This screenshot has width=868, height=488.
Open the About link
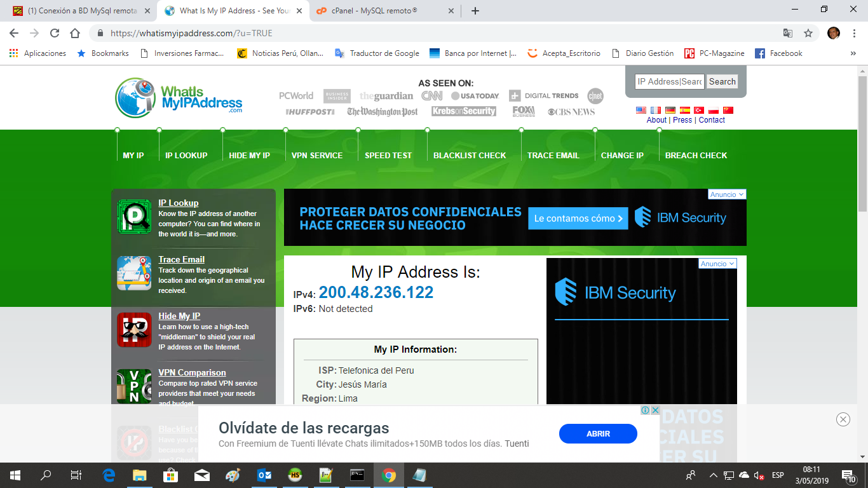[656, 120]
